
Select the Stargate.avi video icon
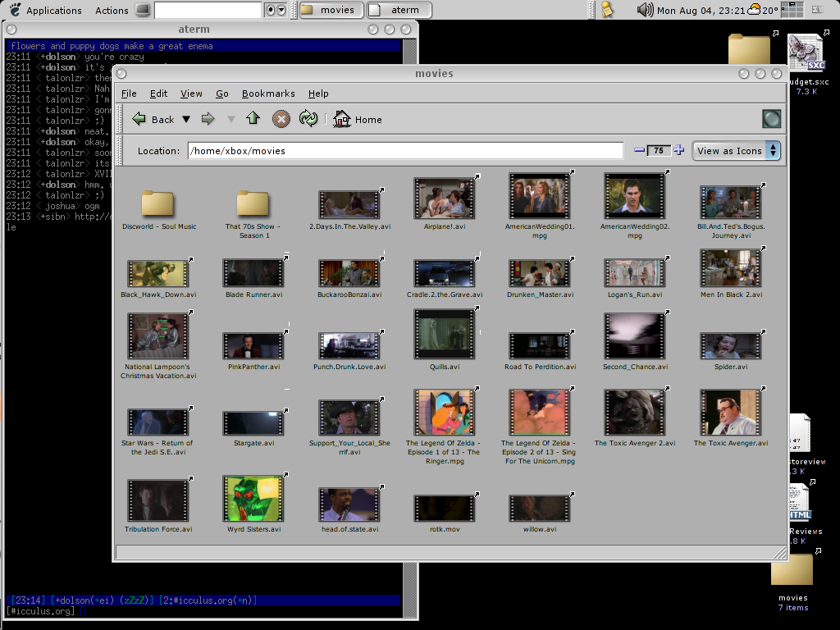coord(253,423)
